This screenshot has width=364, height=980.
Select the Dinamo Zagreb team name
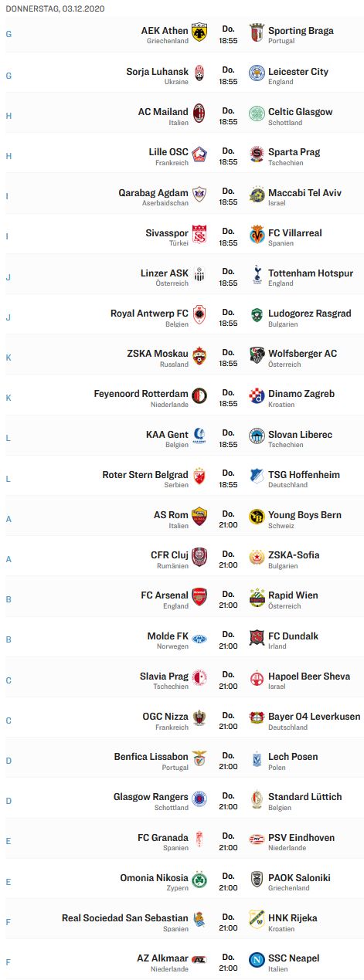pyautogui.click(x=301, y=394)
